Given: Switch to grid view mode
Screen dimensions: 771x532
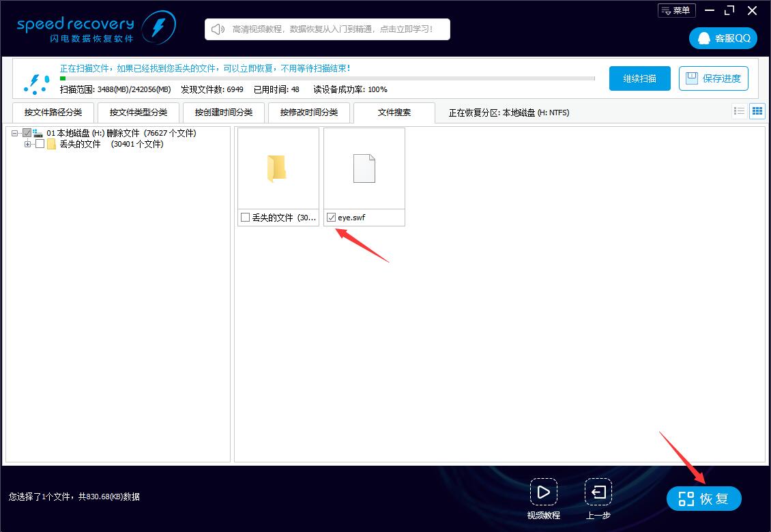Looking at the screenshot, I should [757, 110].
